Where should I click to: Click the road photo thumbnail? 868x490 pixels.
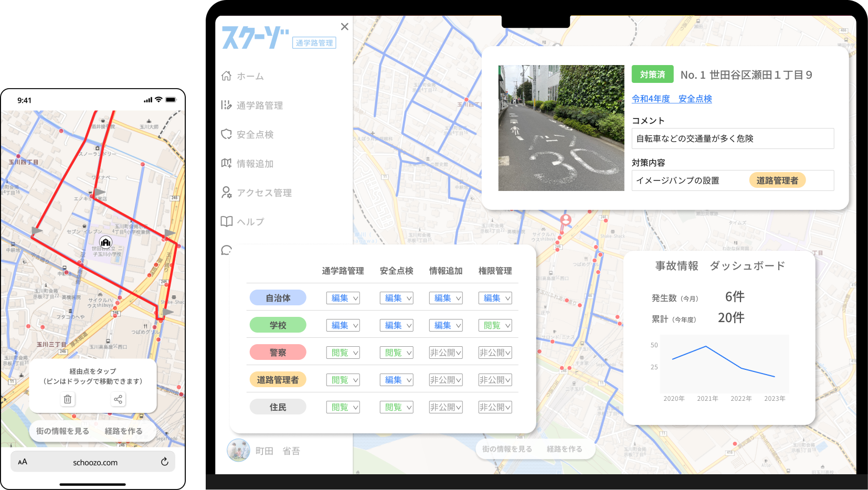[x=561, y=128]
